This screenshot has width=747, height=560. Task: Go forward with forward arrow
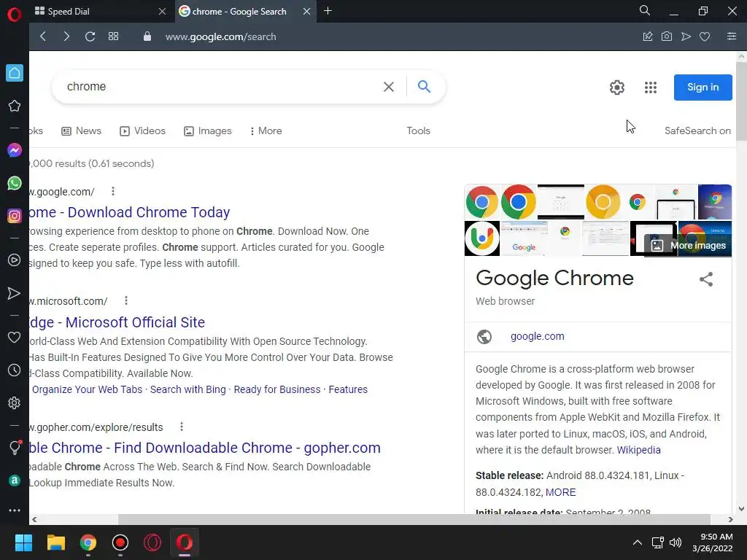[66, 36]
